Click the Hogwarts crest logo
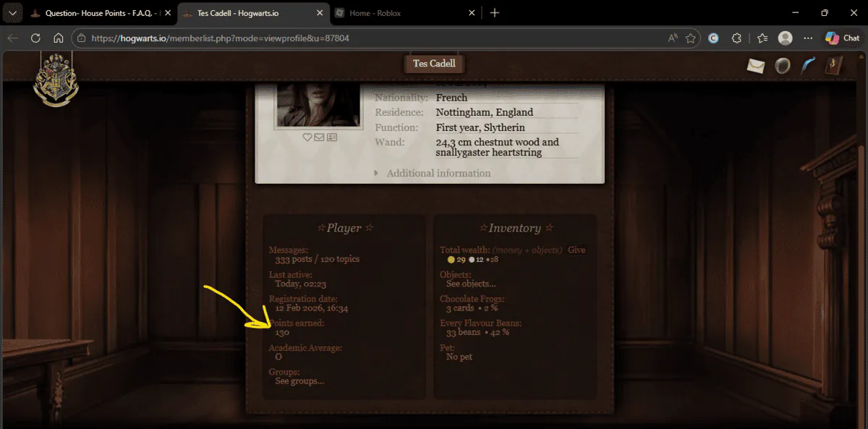Image resolution: width=868 pixels, height=429 pixels. 56,80
